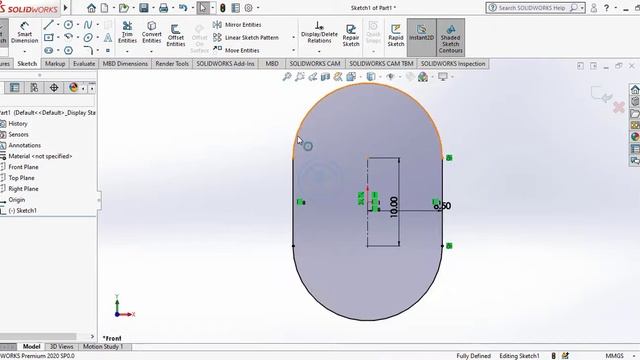Select the Straight Slot tool
Image resolution: width=640 pixels, height=360 pixels.
tap(49, 50)
